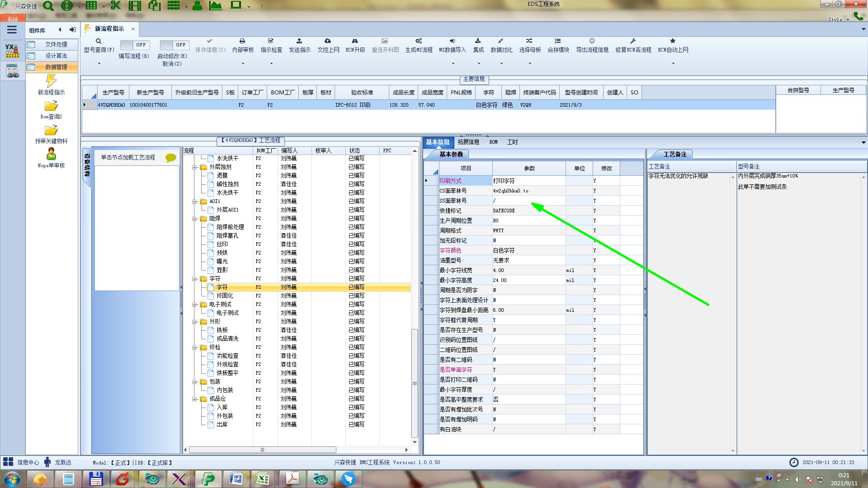Image resolution: width=868 pixels, height=488 pixels.
Task: Click the 指示检查 toolbar icon
Action: click(x=271, y=41)
